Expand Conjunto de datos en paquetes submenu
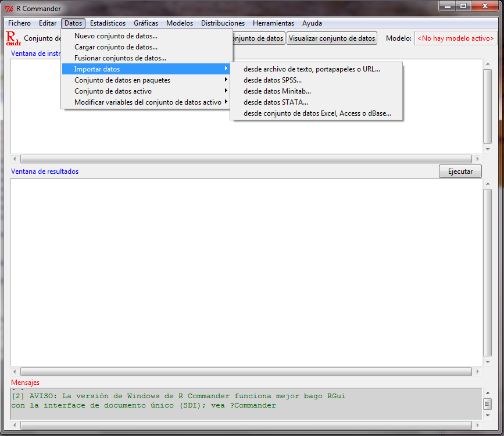The height and width of the screenshot is (436, 504). pos(146,80)
